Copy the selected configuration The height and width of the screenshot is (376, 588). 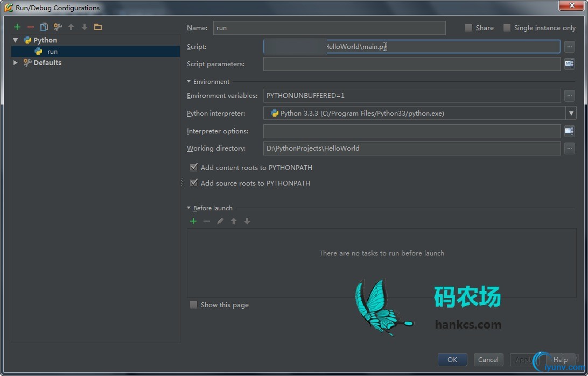click(44, 27)
